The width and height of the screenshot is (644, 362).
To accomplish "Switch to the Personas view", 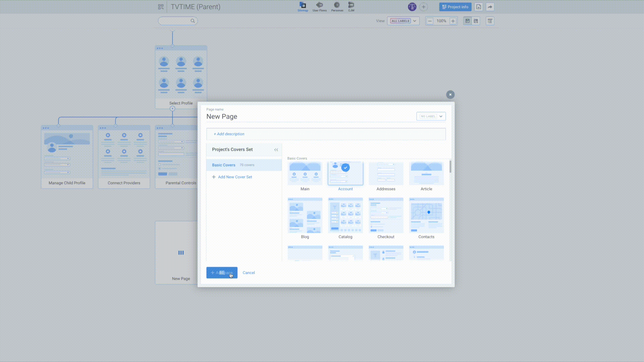I will pos(337,7).
